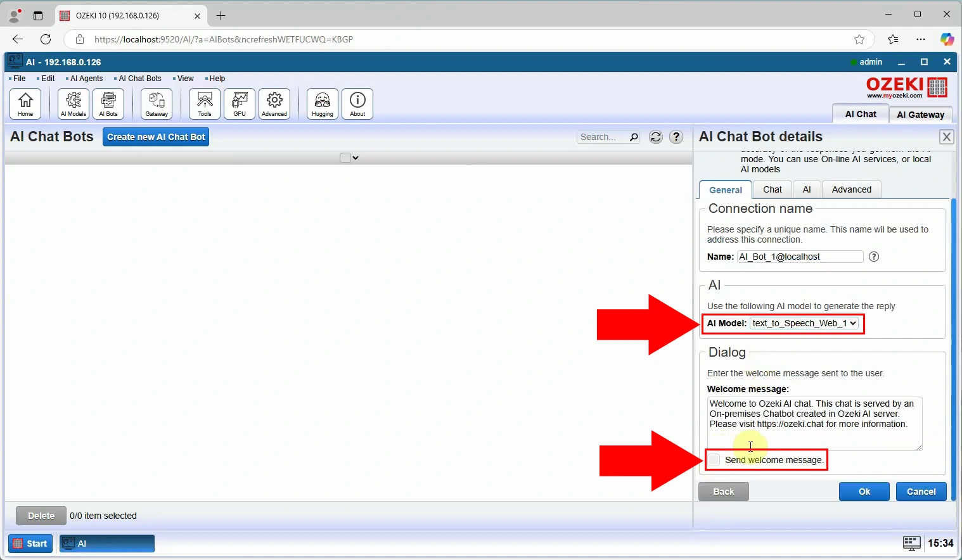This screenshot has height=560, width=962.
Task: Open the GPU toolbar icon
Action: (240, 103)
